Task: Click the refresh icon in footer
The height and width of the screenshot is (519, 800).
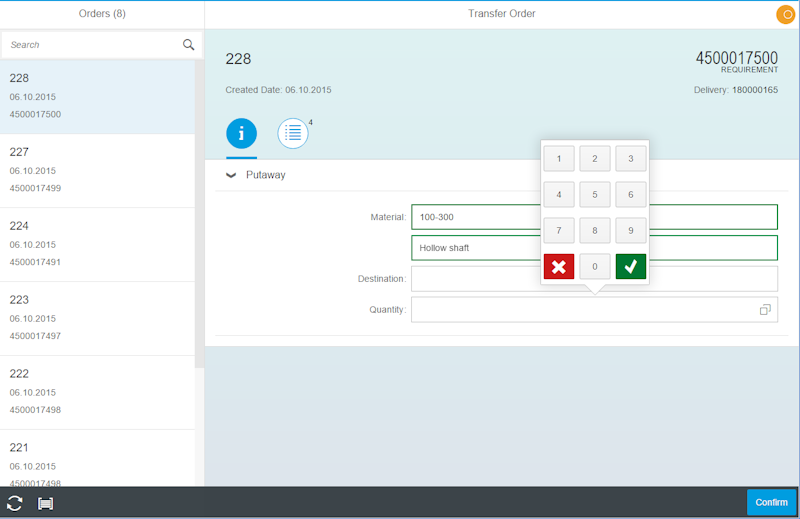Action: coord(15,503)
